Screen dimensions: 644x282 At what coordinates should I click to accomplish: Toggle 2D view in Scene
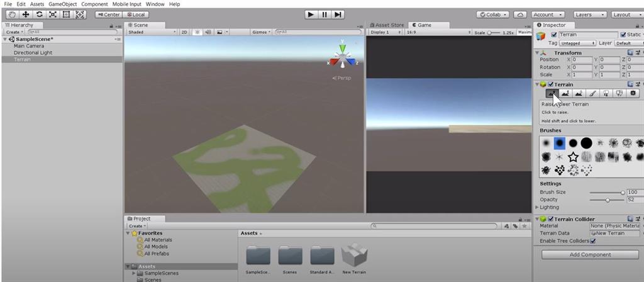185,32
